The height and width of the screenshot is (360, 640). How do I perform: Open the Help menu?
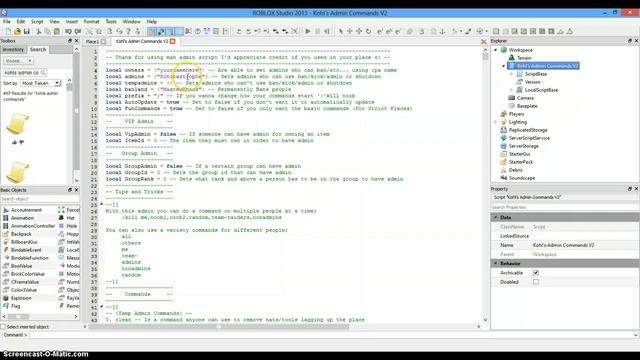point(152,22)
